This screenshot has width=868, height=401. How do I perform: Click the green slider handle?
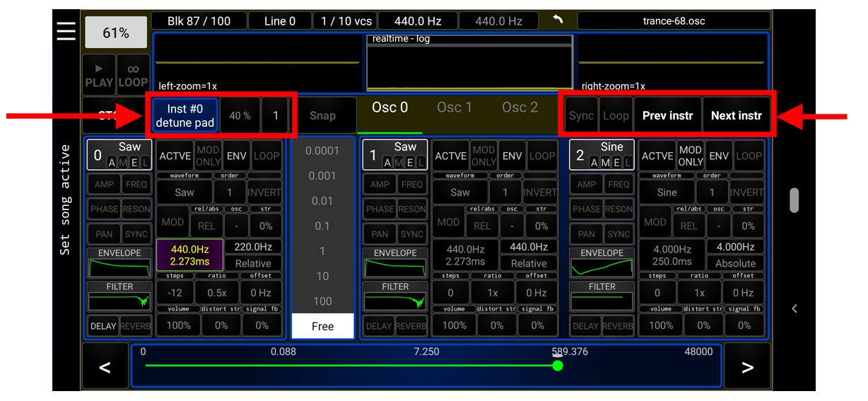pyautogui.click(x=558, y=365)
